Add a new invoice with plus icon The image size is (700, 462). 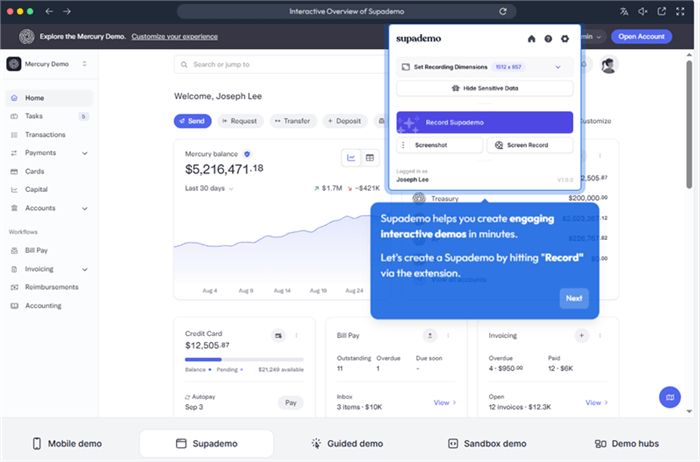tap(582, 336)
